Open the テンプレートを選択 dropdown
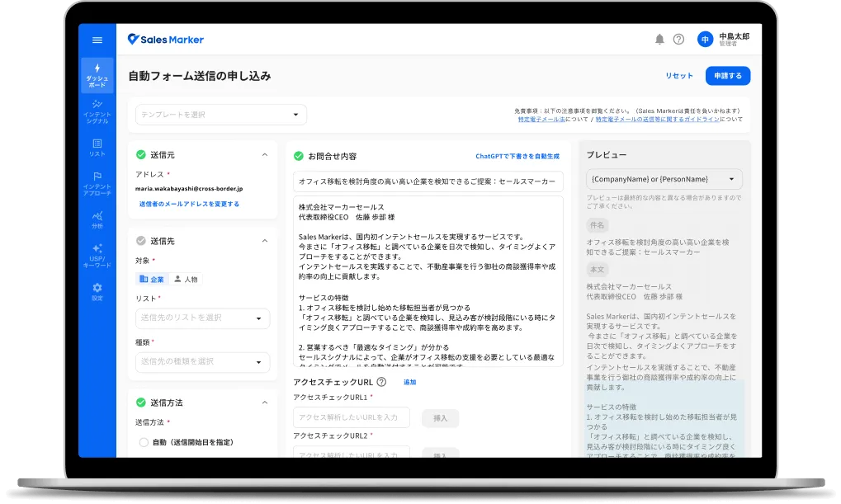 [x=221, y=115]
